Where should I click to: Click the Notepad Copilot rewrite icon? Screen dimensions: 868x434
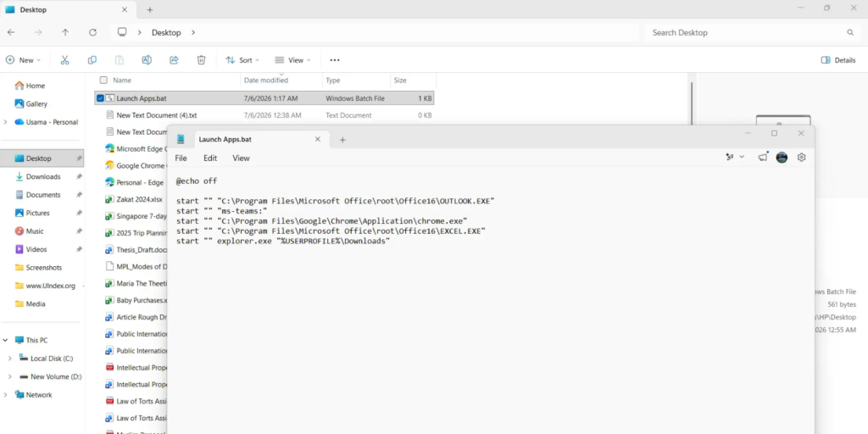click(730, 157)
